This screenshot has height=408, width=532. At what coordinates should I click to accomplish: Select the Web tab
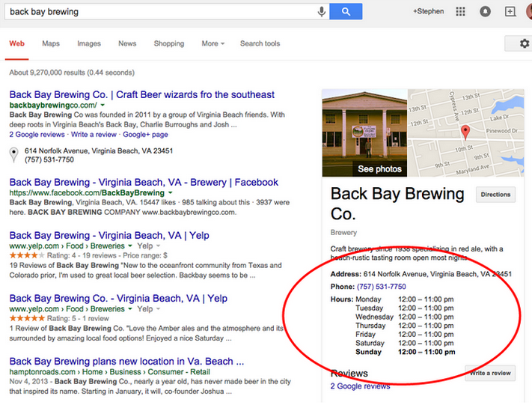pos(16,43)
